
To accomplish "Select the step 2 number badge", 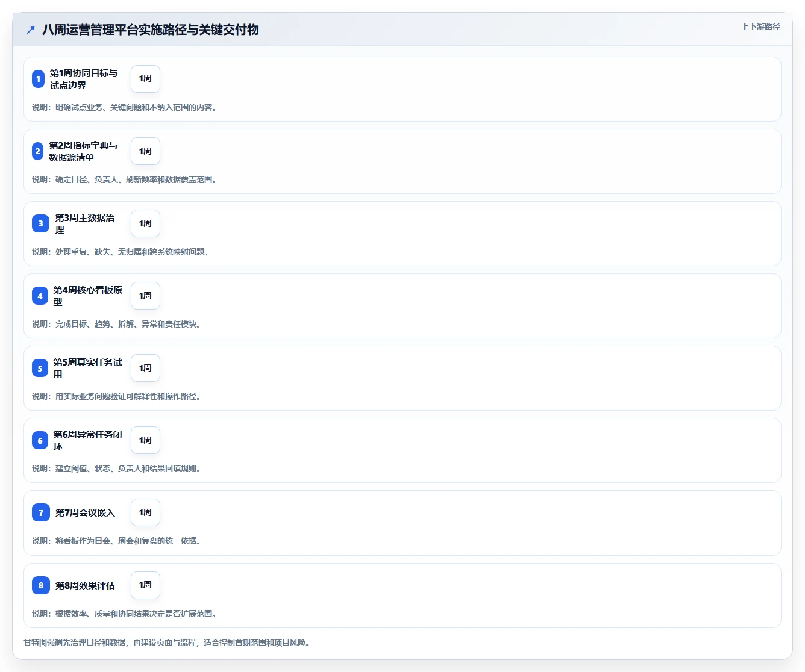I will coord(38,151).
